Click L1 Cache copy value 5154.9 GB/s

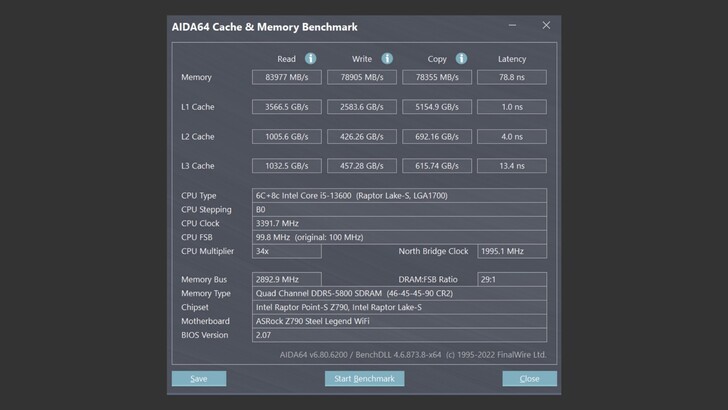click(x=437, y=107)
